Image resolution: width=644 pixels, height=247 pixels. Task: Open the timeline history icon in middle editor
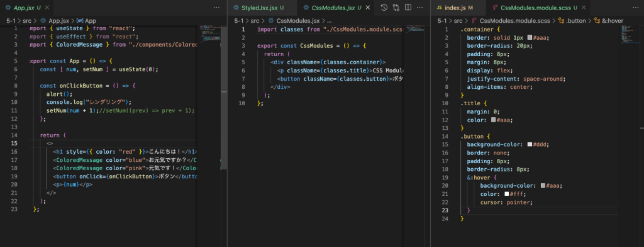[384, 8]
